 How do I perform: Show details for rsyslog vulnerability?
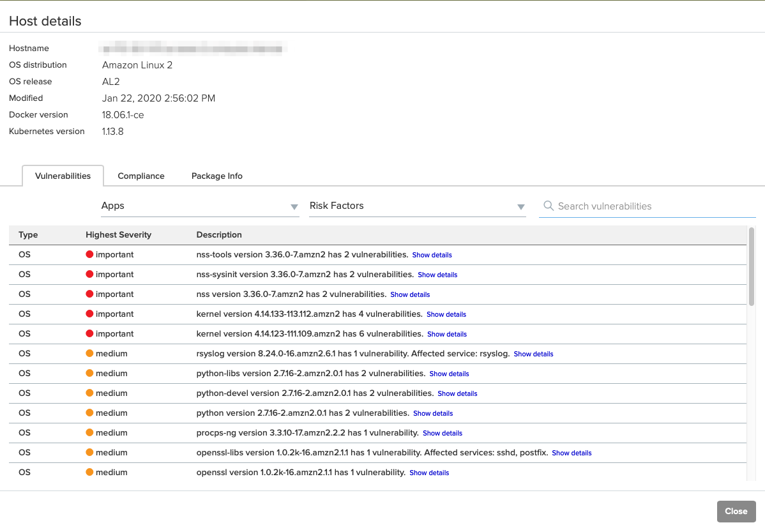click(533, 354)
